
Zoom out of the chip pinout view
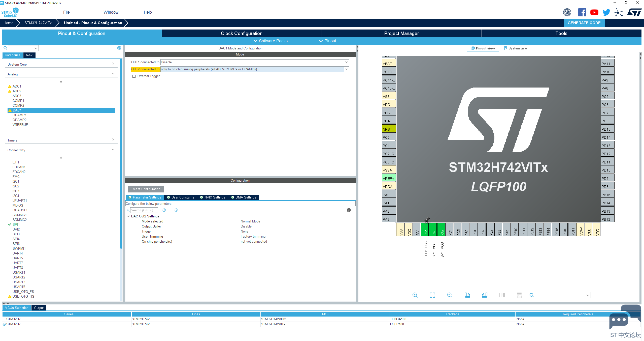click(450, 295)
